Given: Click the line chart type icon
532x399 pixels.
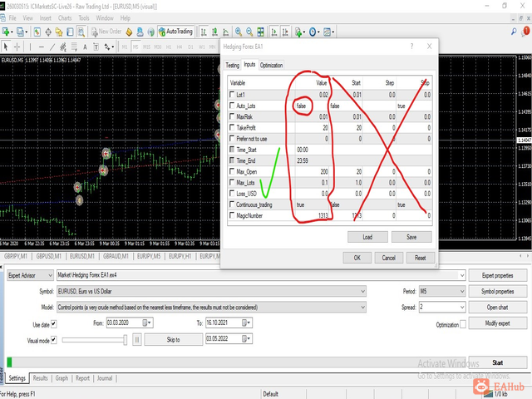Looking at the screenshot, I should 225,32.
